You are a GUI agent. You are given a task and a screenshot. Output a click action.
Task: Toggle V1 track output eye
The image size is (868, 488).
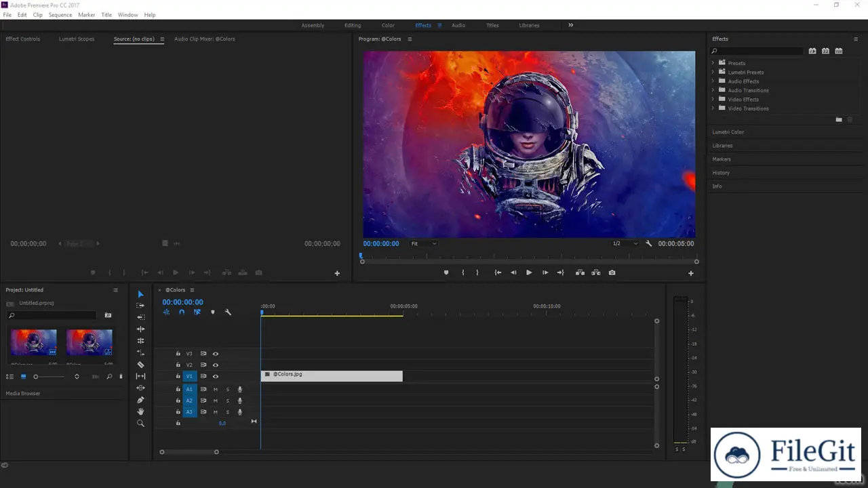216,376
